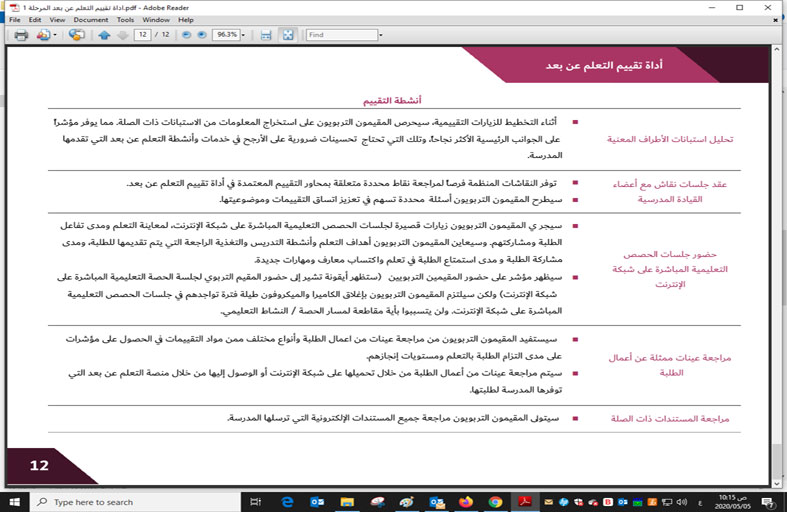This screenshot has width=787, height=512.
Task: Click the Windows Start button
Action: coord(13,502)
